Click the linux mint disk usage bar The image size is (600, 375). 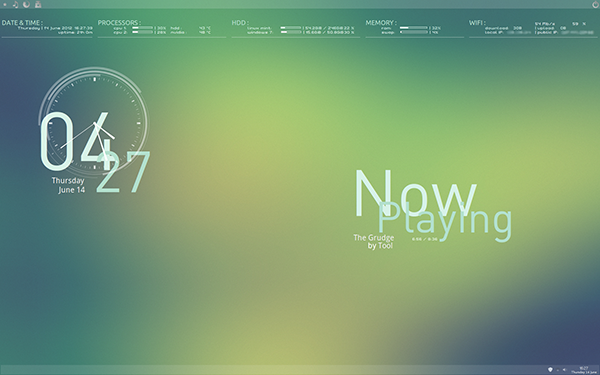click(291, 28)
